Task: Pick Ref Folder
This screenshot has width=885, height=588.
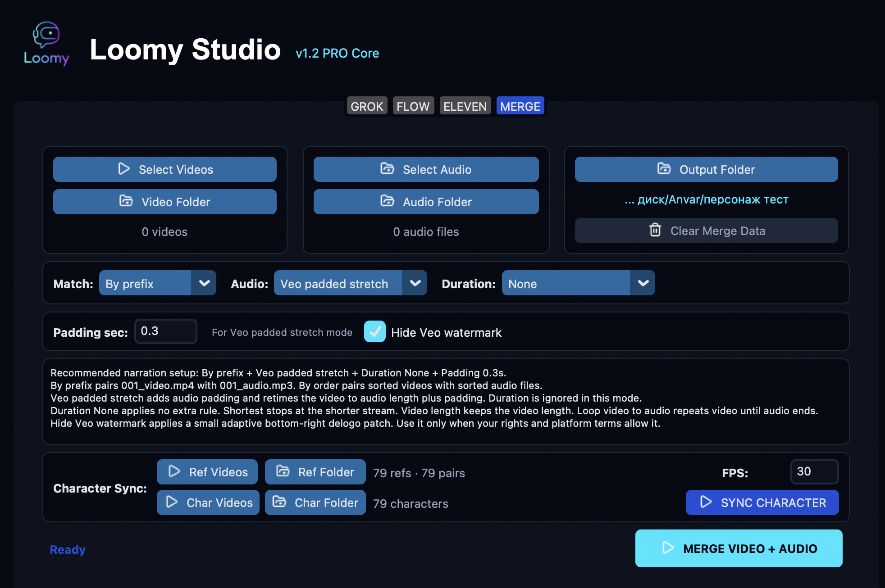Action: click(x=315, y=472)
